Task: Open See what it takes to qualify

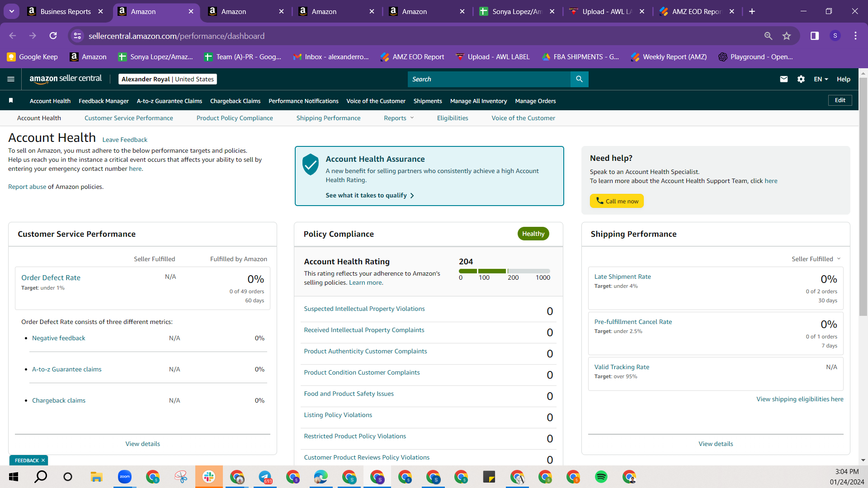Action: [x=370, y=195]
